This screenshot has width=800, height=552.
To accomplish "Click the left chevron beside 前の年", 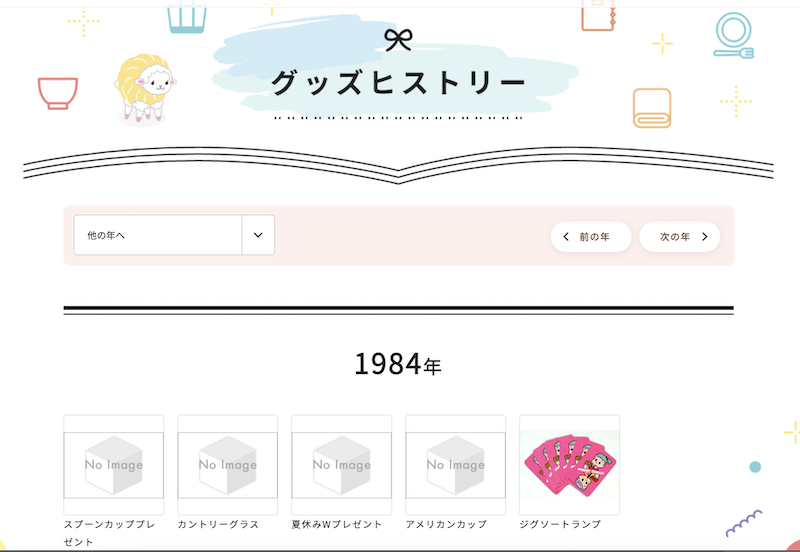I will [566, 237].
